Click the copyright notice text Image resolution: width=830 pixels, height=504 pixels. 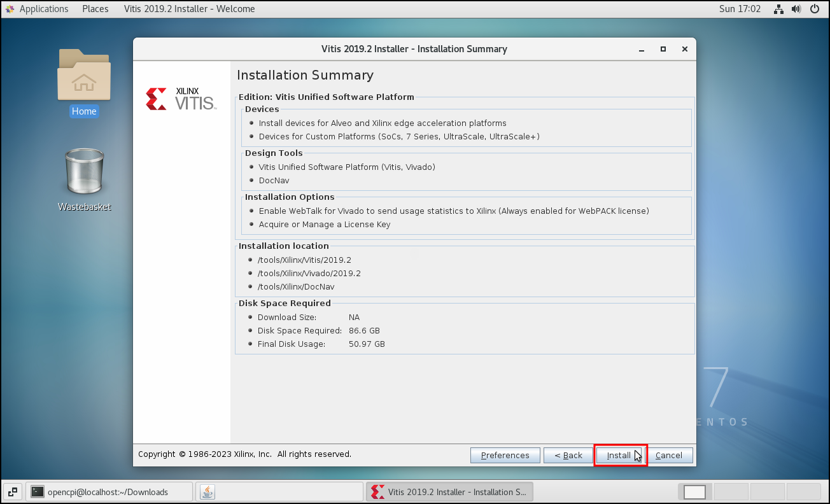(x=244, y=454)
